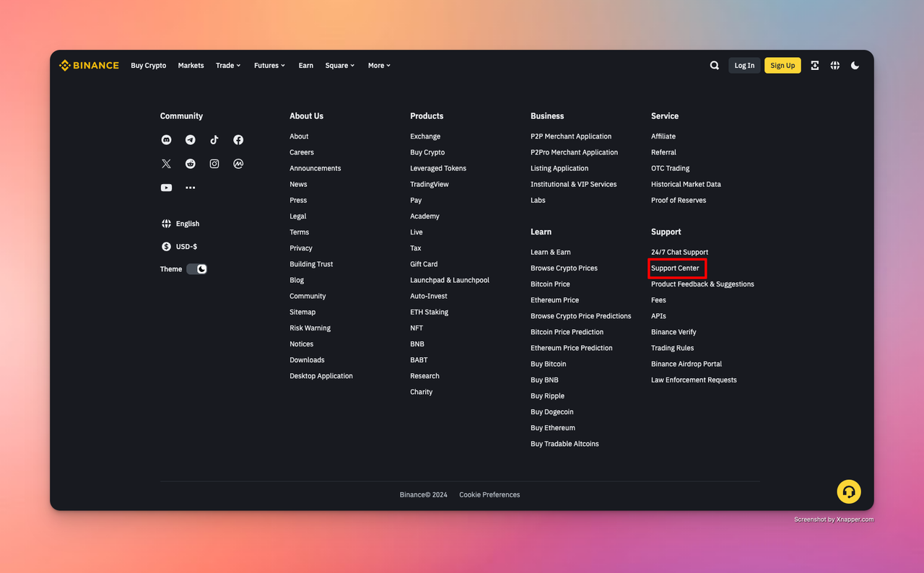Expand the Futures dropdown menu
Image resolution: width=924 pixels, height=573 pixels.
tap(269, 66)
